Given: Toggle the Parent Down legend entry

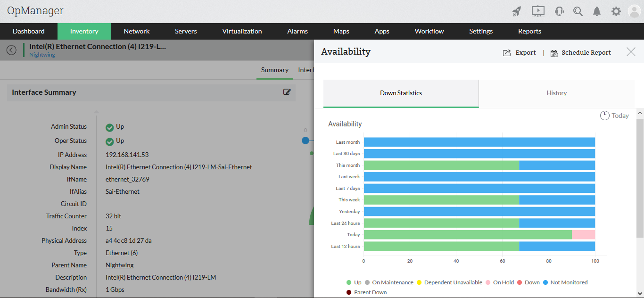Looking at the screenshot, I should tap(367, 292).
